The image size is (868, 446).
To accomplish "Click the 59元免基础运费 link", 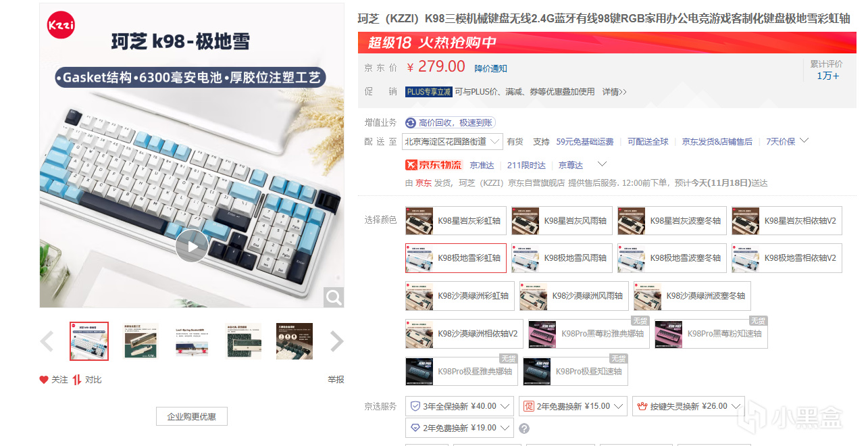I will point(585,141).
